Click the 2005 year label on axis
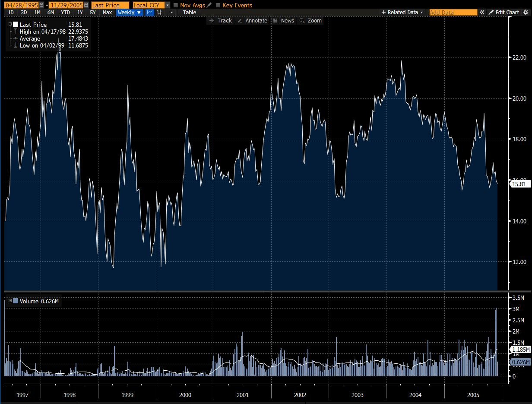This screenshot has width=532, height=404. point(473,395)
